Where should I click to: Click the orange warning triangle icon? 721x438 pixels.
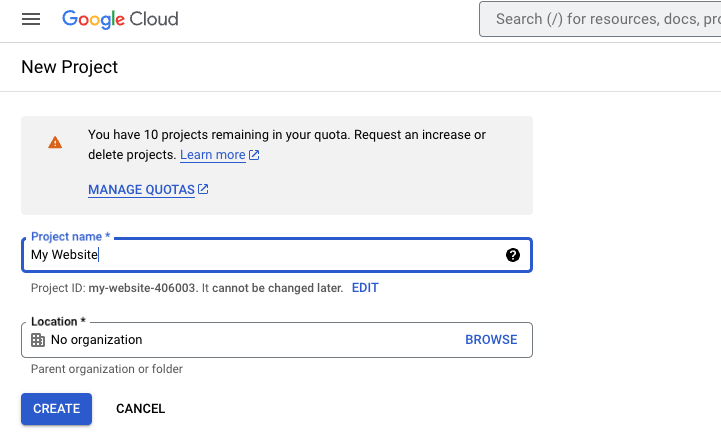pyautogui.click(x=55, y=143)
